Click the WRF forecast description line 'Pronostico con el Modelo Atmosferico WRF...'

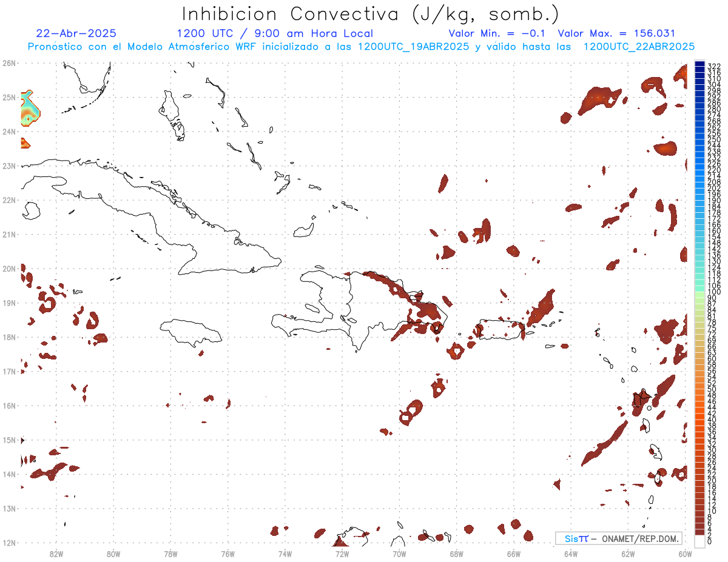(361, 47)
